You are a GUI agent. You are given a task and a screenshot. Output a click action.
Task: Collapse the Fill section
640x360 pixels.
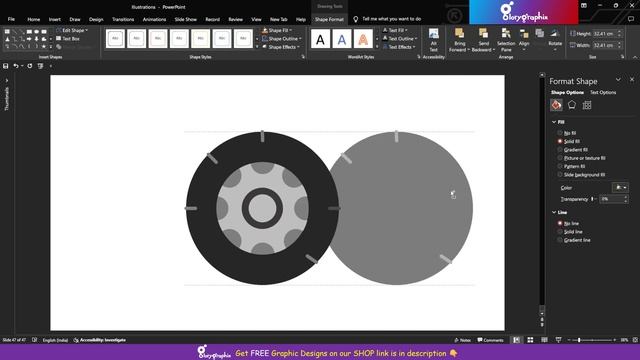point(554,122)
